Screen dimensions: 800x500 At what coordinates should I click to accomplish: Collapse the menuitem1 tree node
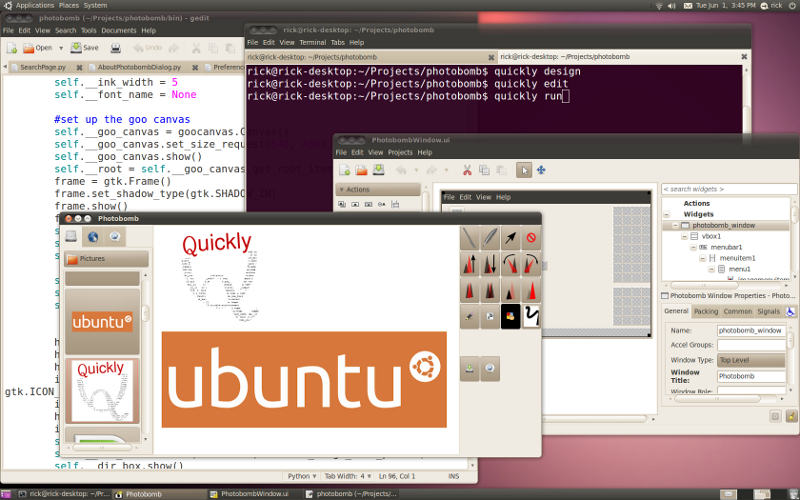(703, 258)
